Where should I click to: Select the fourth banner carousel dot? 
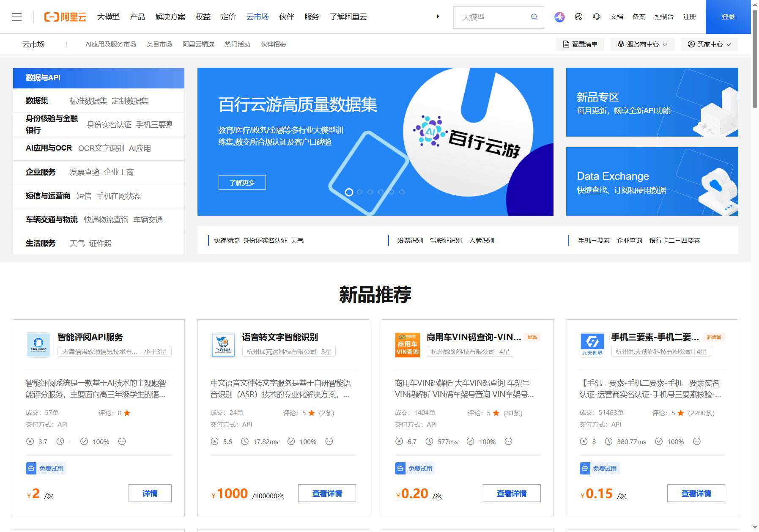tap(381, 192)
